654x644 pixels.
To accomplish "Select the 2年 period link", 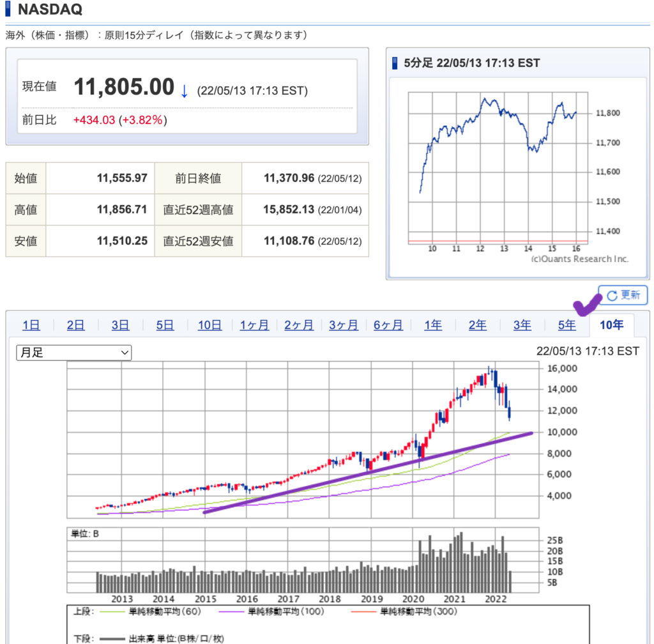I will [x=478, y=325].
